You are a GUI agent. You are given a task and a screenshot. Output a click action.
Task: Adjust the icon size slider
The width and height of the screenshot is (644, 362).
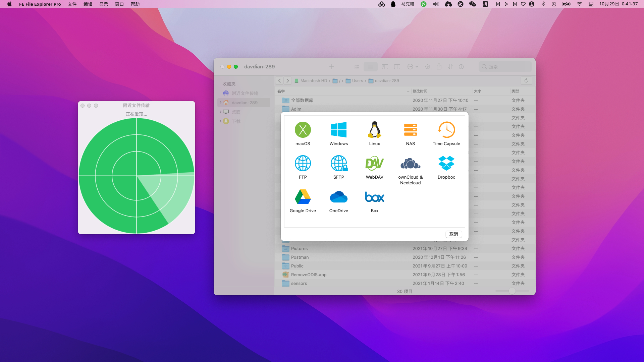pos(512,291)
